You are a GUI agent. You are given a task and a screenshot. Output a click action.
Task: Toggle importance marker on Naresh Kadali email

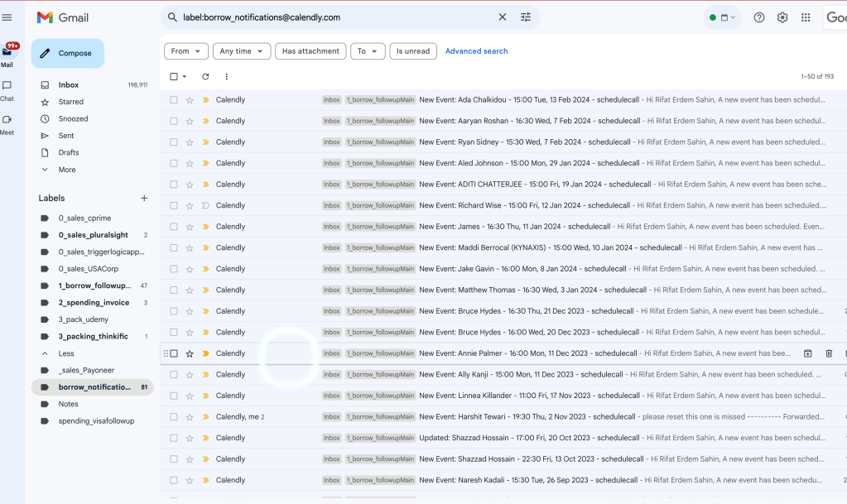(x=205, y=480)
